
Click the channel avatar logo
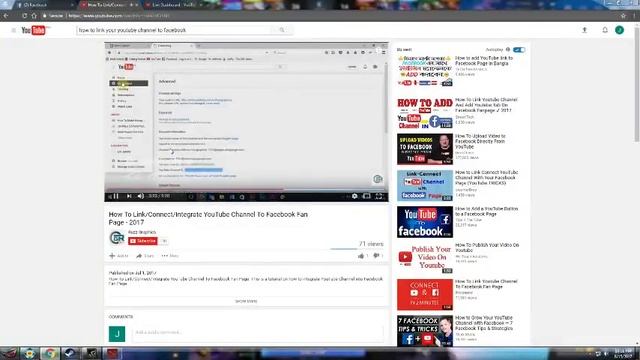click(117, 238)
